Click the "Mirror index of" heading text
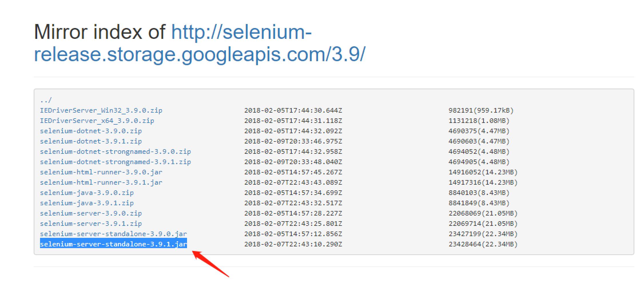 click(x=100, y=31)
